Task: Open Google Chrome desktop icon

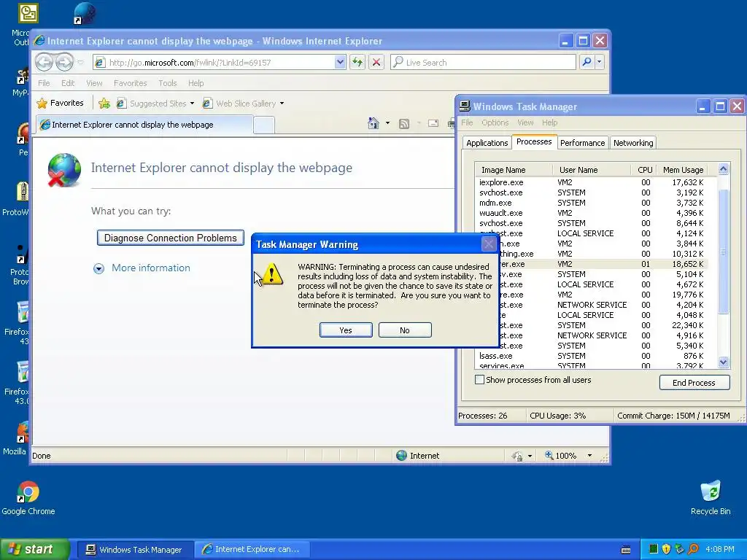Action: click(28, 498)
